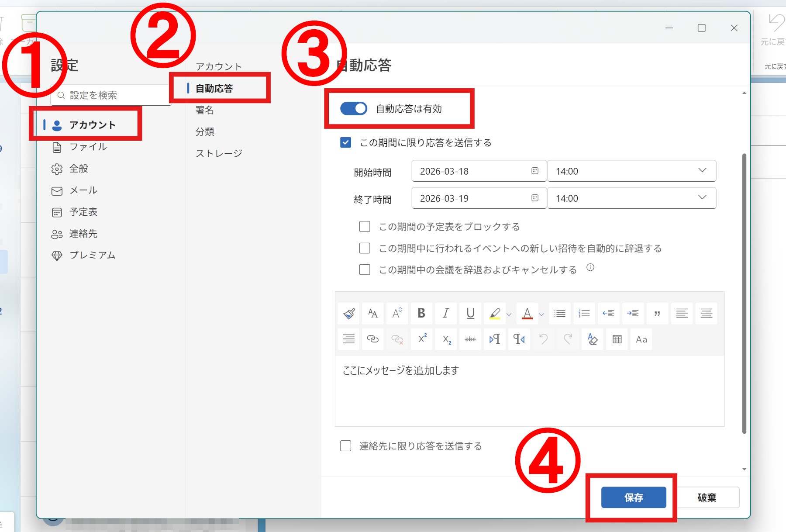This screenshot has width=786, height=532.
Task: Open the 開始時間 time dropdown
Action: pos(631,171)
